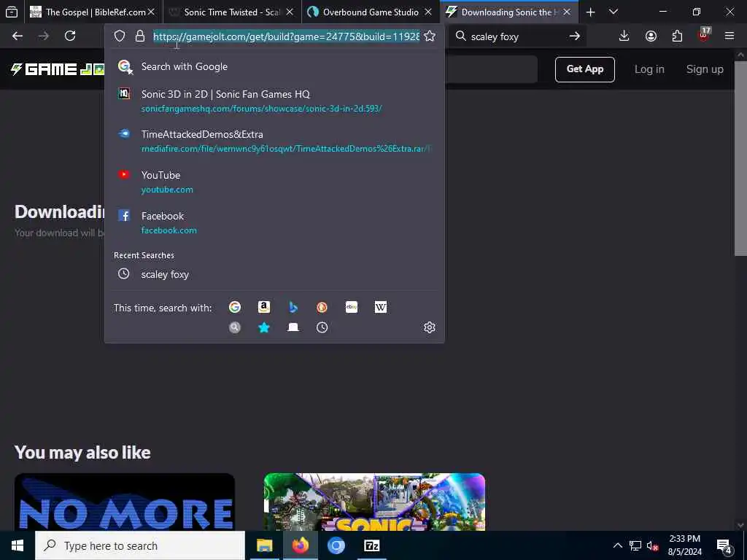747x560 pixels.
Task: Click the taskbar Type here to search box
Action: (140, 545)
